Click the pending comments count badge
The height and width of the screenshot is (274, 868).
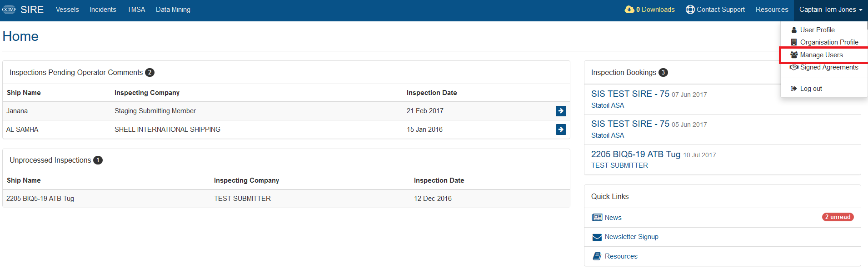[150, 73]
